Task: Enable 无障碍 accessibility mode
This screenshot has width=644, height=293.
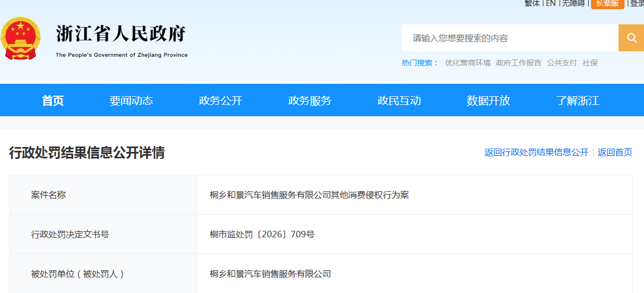Action: point(573,3)
